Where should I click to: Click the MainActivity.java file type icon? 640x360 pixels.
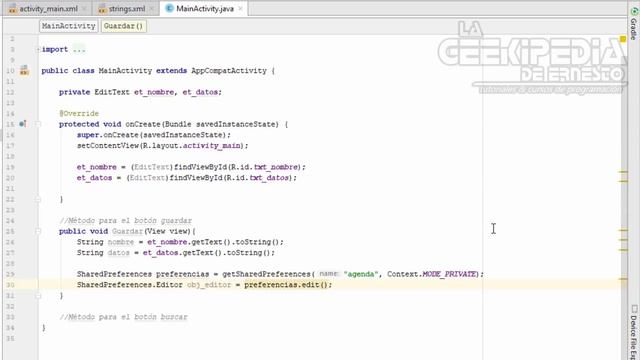point(169,8)
